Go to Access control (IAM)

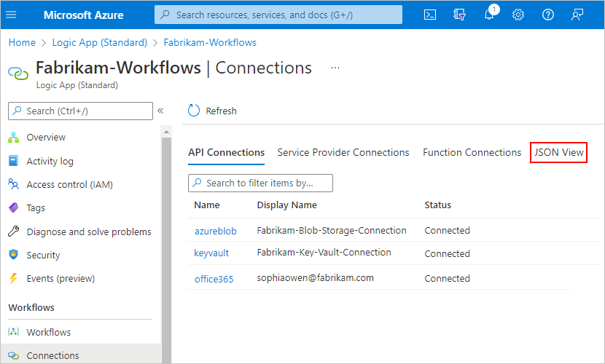(69, 185)
